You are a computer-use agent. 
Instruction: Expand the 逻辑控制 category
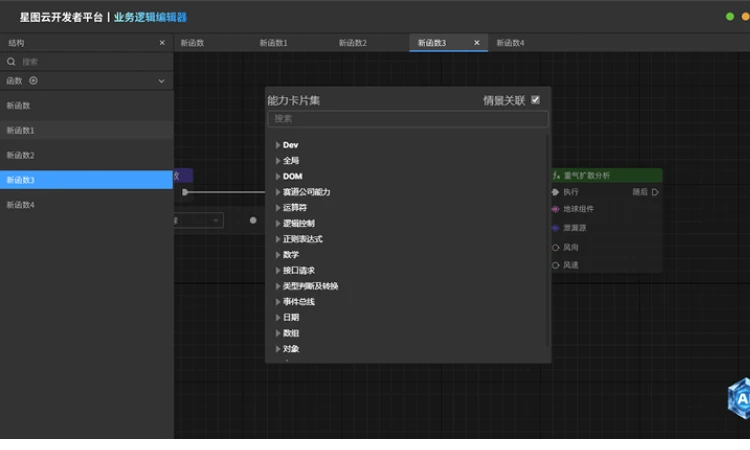tap(278, 223)
